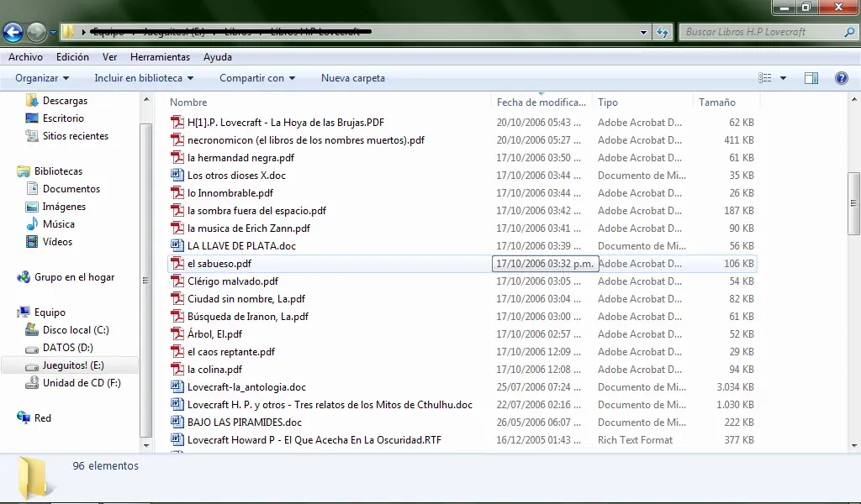Click PDF icon of el caos reptante.pdf

pyautogui.click(x=177, y=351)
